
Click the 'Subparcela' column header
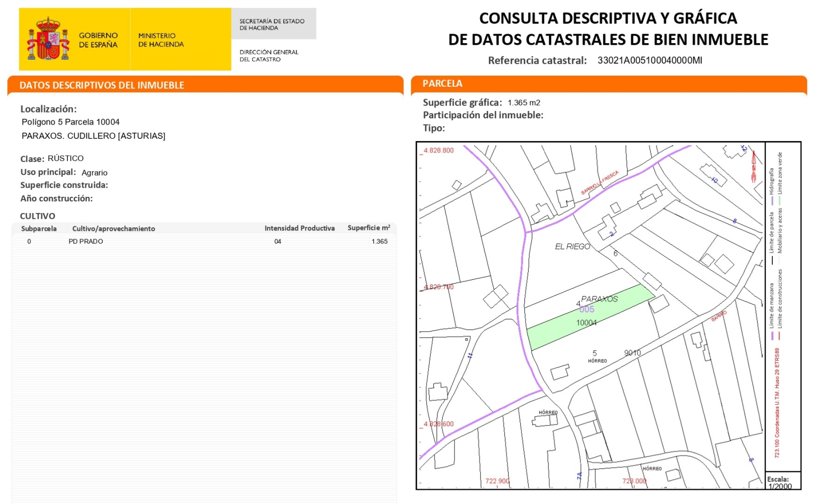[x=39, y=229]
